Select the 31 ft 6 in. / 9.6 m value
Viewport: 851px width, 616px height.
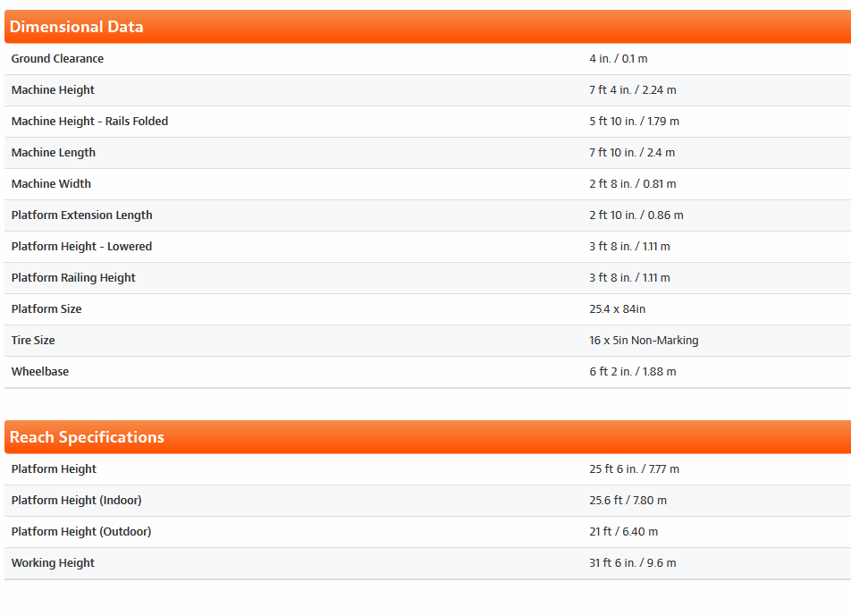coord(632,563)
